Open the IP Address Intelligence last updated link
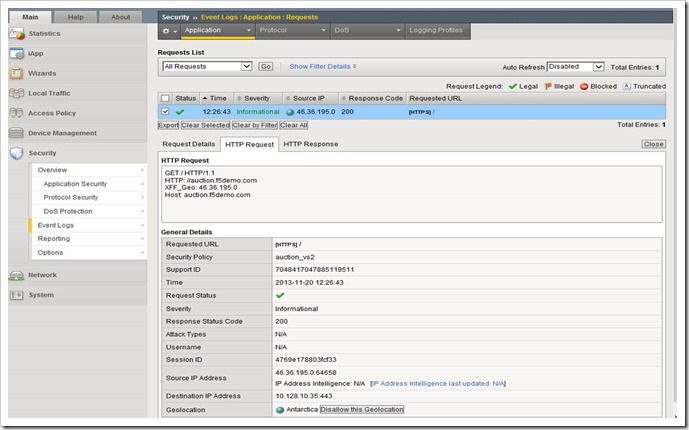Screen dimensions: 689x430 439,382
